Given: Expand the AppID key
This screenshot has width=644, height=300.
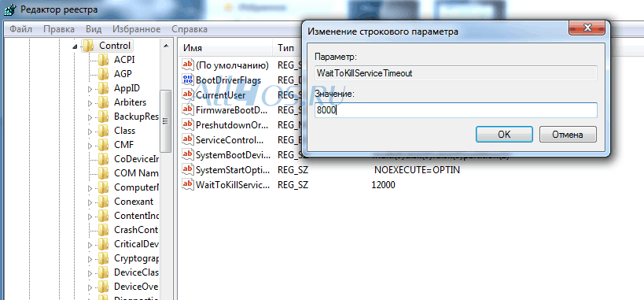Looking at the screenshot, I should click(90, 88).
